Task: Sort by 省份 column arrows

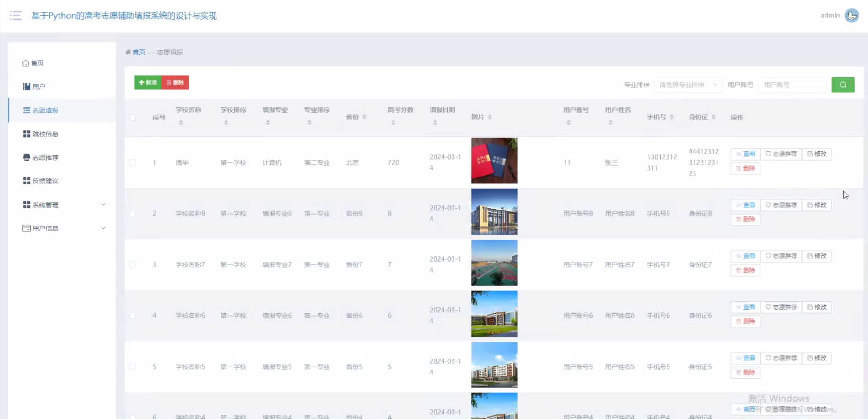Action: pyautogui.click(x=364, y=117)
